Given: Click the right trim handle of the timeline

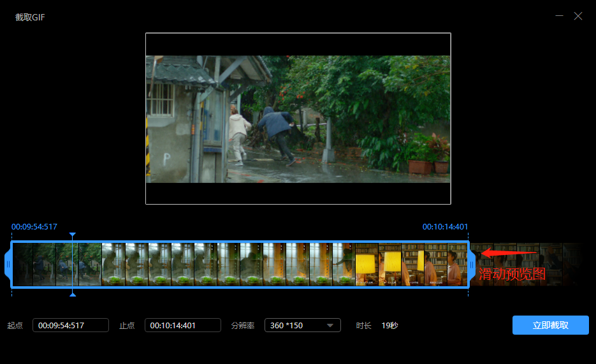Looking at the screenshot, I should click(x=472, y=264).
